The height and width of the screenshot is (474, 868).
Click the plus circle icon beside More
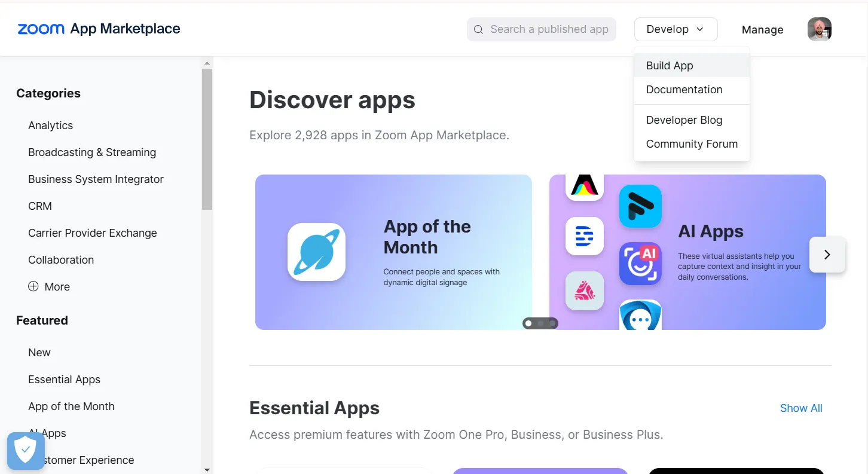pos(33,286)
